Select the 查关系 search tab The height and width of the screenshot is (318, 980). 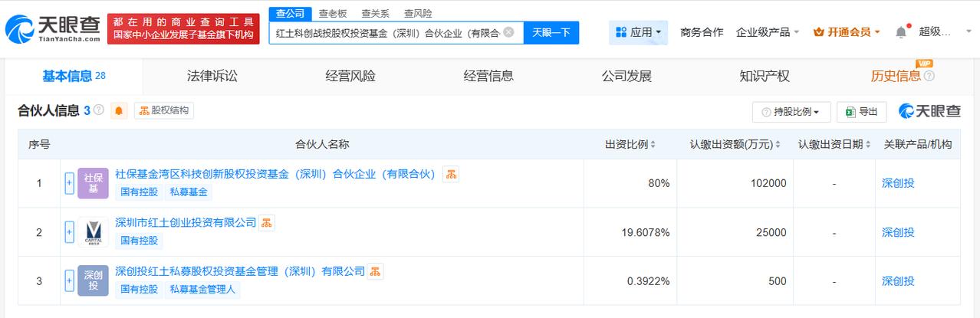(x=376, y=13)
